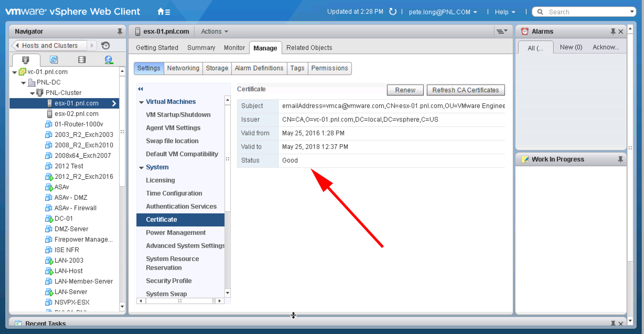The width and height of the screenshot is (644, 334).
Task: Click Refresh CA Certificates button
Action: (x=466, y=90)
